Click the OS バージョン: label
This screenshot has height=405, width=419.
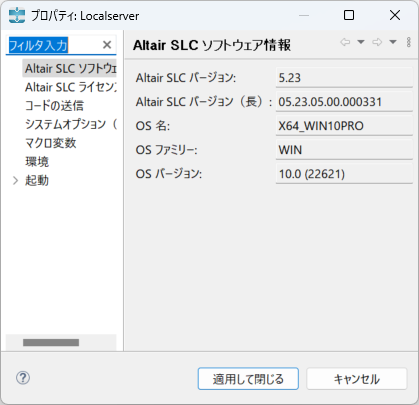(169, 174)
